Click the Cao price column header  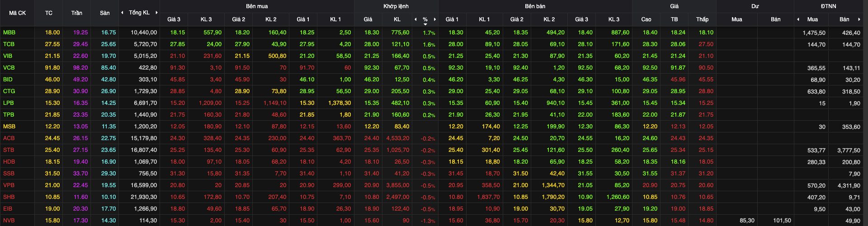click(646, 19)
